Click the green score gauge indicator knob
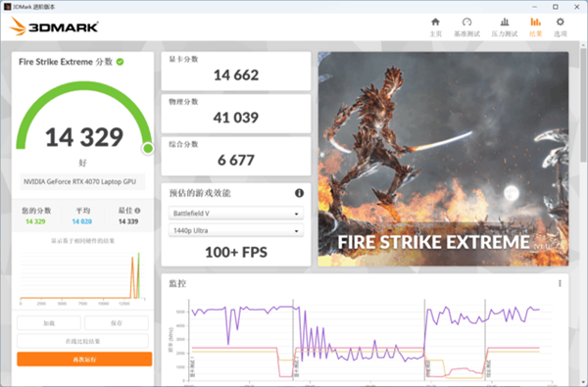Viewport: 588px width, 387px height. click(x=148, y=149)
